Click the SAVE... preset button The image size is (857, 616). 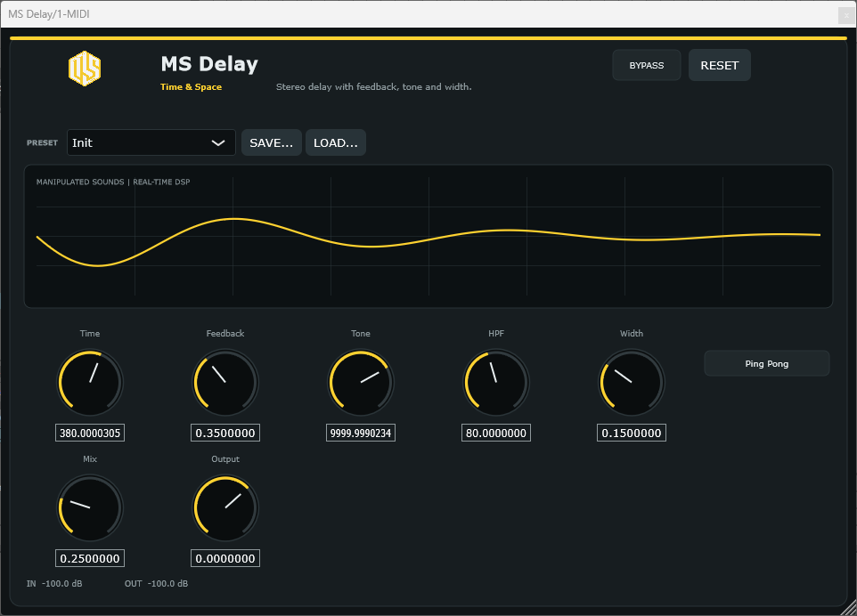click(x=272, y=142)
